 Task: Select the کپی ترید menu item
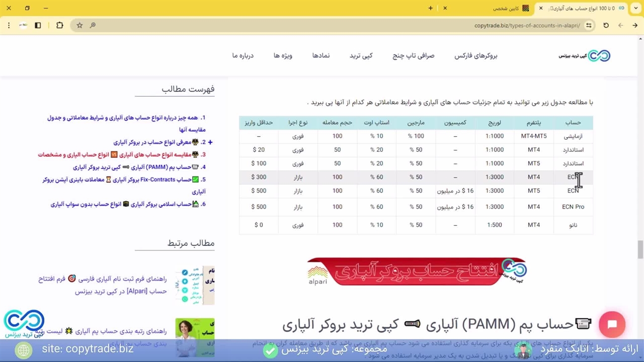(x=361, y=55)
